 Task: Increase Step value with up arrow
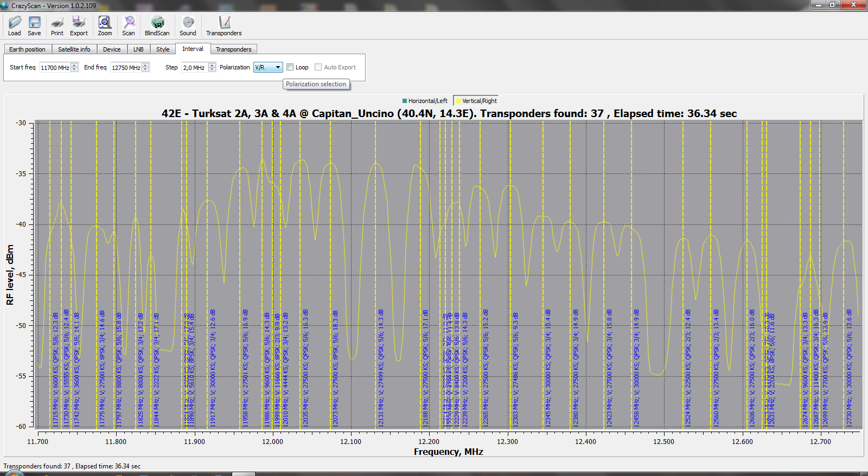pos(212,65)
